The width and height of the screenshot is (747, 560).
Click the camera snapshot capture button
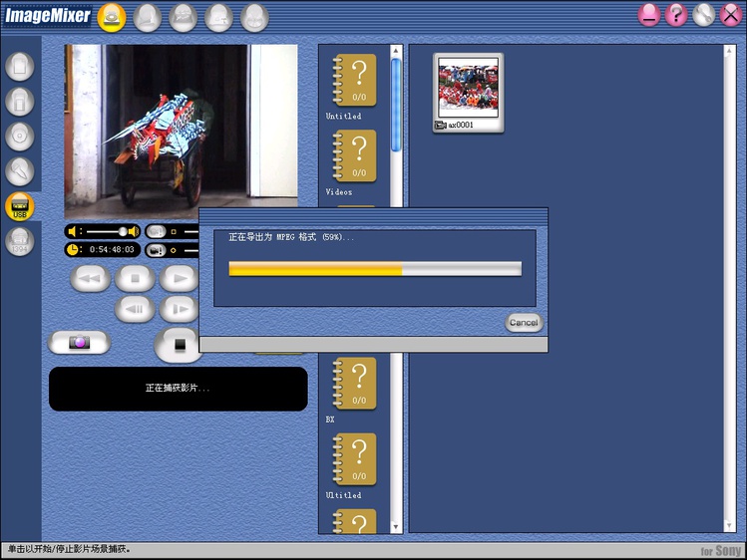[x=80, y=342]
